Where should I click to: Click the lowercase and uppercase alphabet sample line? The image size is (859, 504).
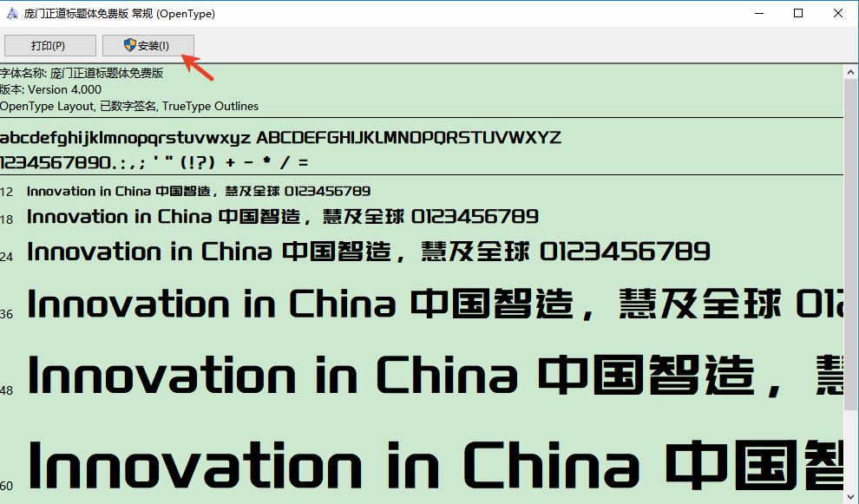click(280, 138)
